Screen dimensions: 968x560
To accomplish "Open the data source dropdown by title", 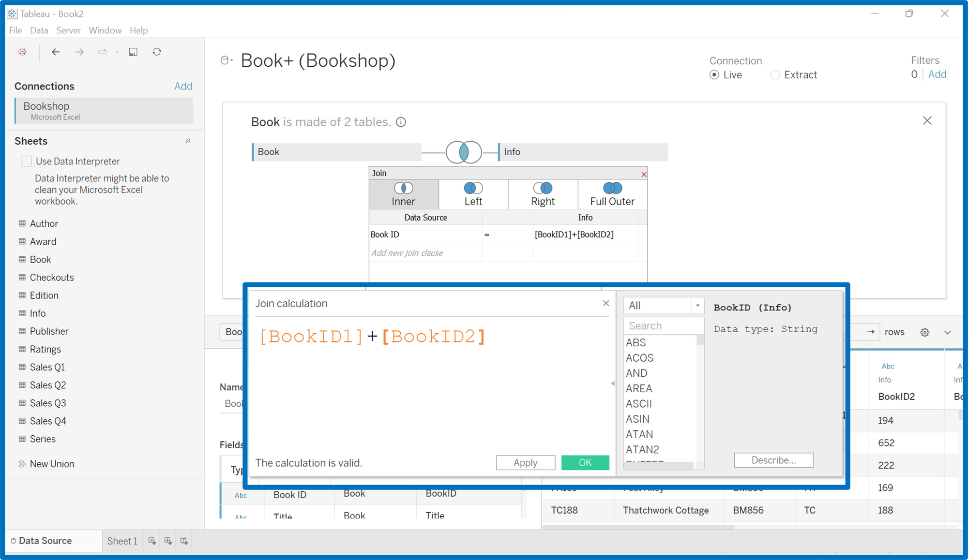I will (227, 60).
